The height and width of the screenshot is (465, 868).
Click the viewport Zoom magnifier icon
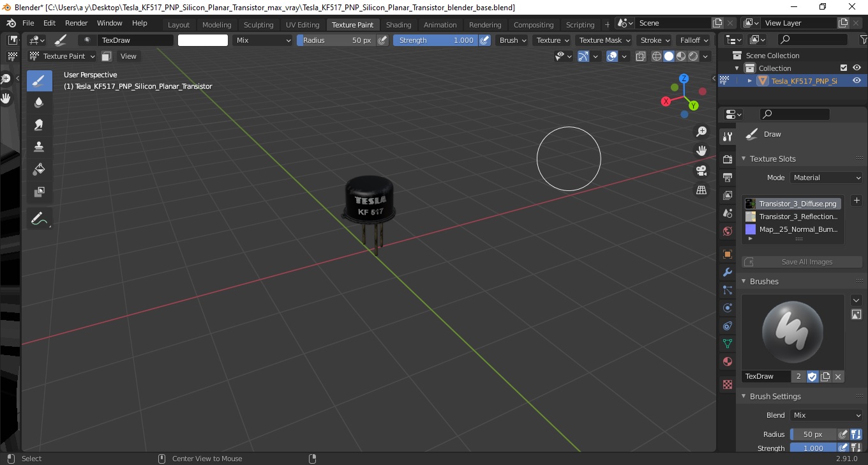click(701, 132)
